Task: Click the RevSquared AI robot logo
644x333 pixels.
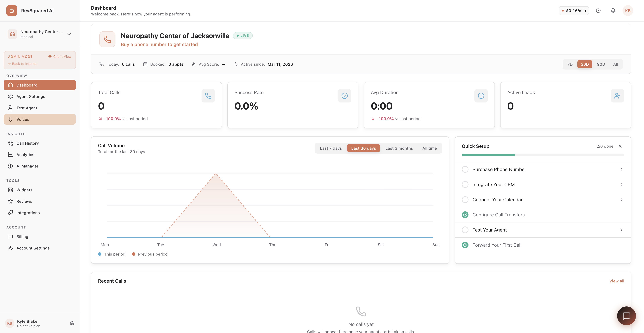Action: (12, 11)
